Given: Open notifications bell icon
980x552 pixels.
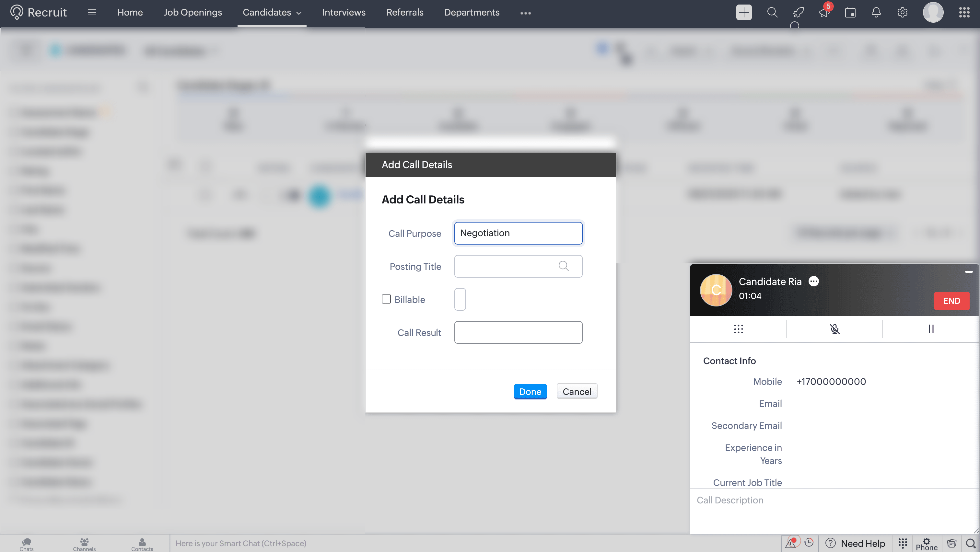Looking at the screenshot, I should coord(876,13).
